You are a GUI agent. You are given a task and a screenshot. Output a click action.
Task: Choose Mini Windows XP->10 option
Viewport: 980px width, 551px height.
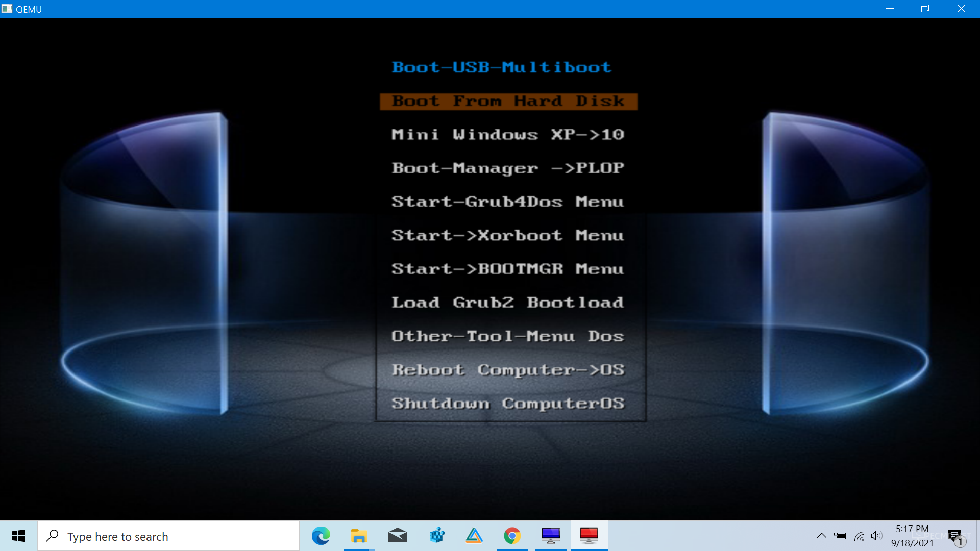pyautogui.click(x=508, y=135)
